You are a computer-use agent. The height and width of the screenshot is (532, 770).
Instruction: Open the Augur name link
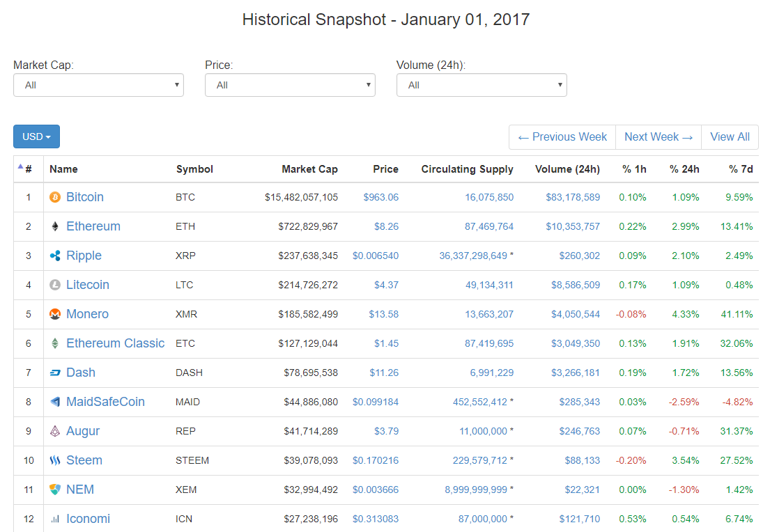[x=83, y=431]
